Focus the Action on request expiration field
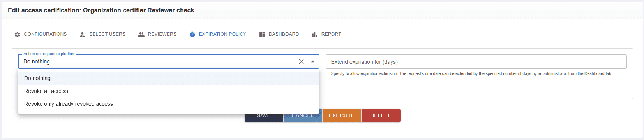This screenshot has height=140, width=644. [158, 61]
